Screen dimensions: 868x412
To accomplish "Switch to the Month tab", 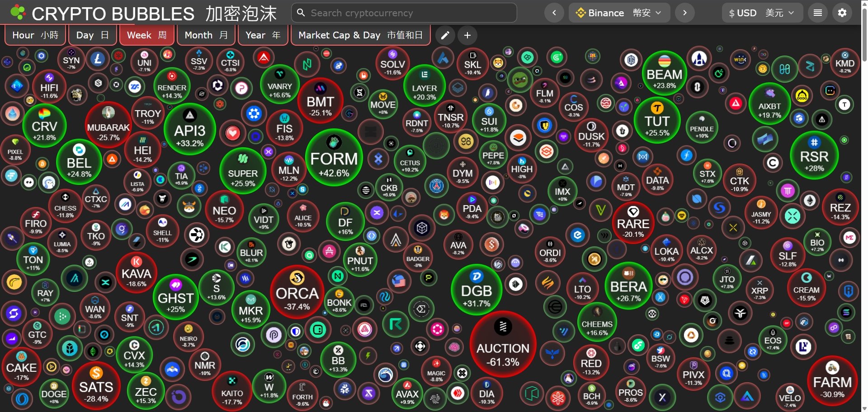I will click(x=206, y=35).
